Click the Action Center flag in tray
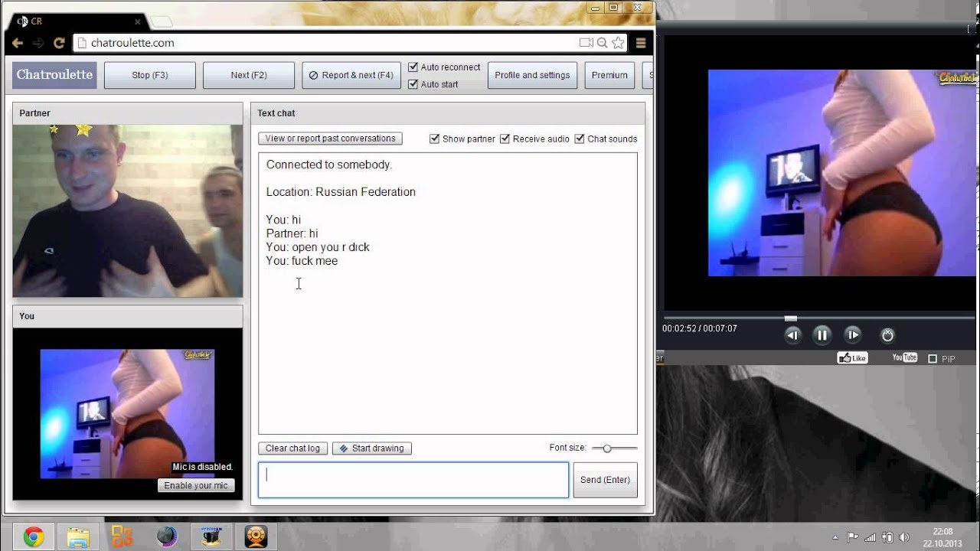Screen dimensions: 980x551 click(x=852, y=537)
